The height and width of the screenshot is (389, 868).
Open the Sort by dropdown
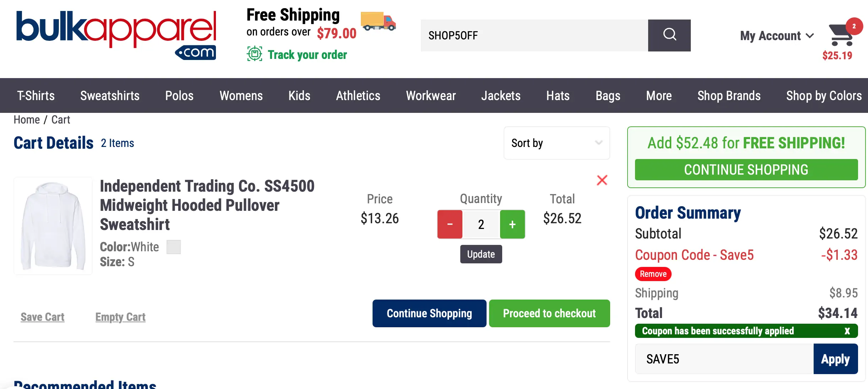pyautogui.click(x=556, y=143)
